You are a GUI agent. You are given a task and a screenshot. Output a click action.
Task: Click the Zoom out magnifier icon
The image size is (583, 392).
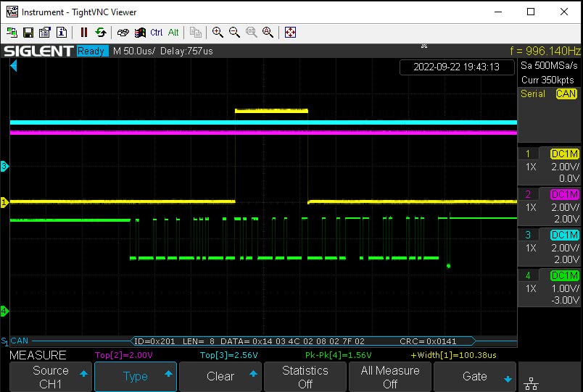click(x=234, y=33)
